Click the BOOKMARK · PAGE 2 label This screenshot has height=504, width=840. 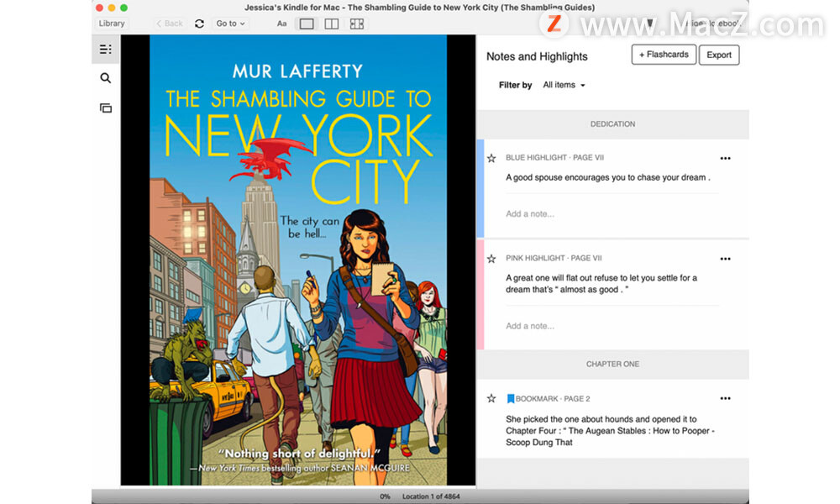tap(553, 398)
